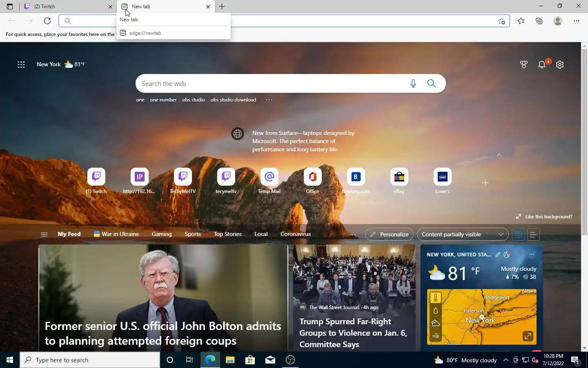The width and height of the screenshot is (588, 368).
Task: Open the Favorites list icon
Action: [x=521, y=21]
